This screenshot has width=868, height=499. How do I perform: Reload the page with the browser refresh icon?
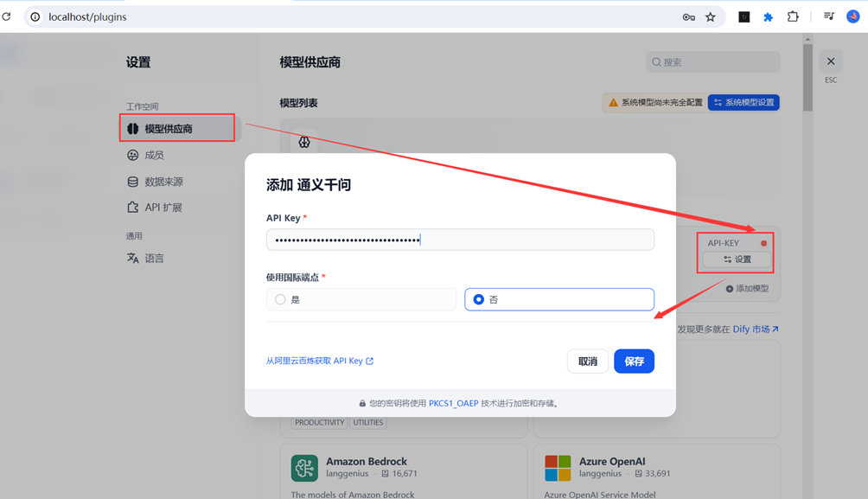click(6, 16)
